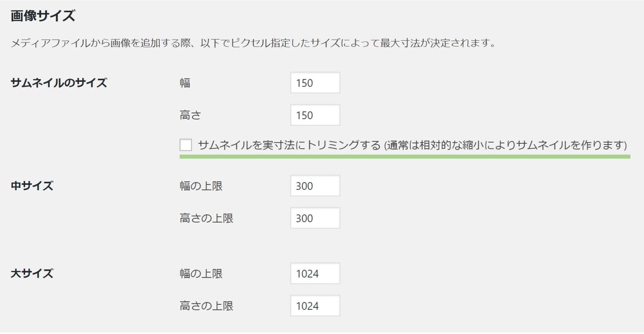The height and width of the screenshot is (334, 644).
Task: Click the 高さの上限 label under 大サイズ
Action: tap(206, 306)
